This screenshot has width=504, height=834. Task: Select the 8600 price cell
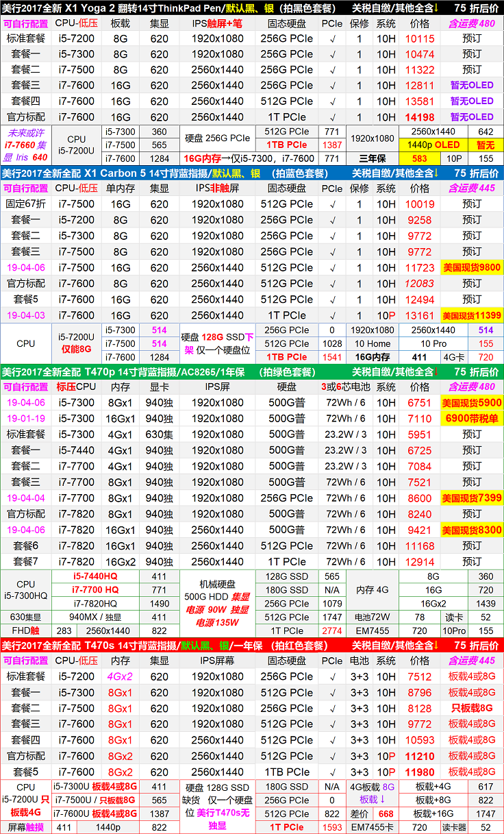[420, 499]
